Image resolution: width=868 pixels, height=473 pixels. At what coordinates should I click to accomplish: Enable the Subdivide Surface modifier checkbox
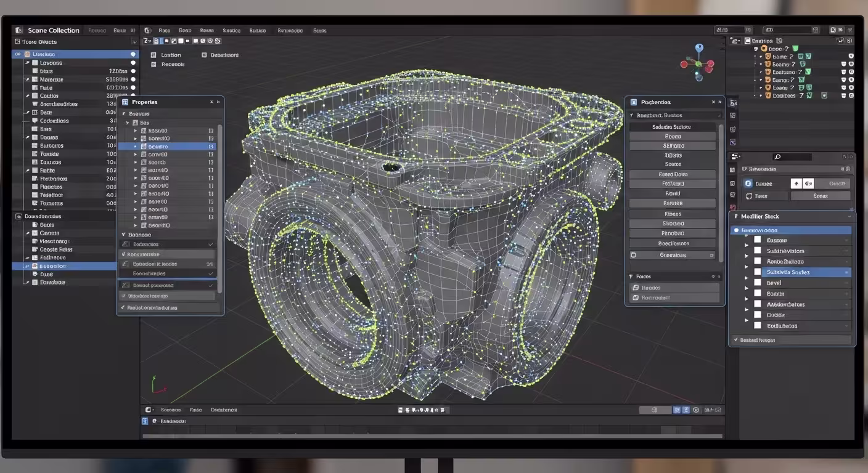point(758,272)
